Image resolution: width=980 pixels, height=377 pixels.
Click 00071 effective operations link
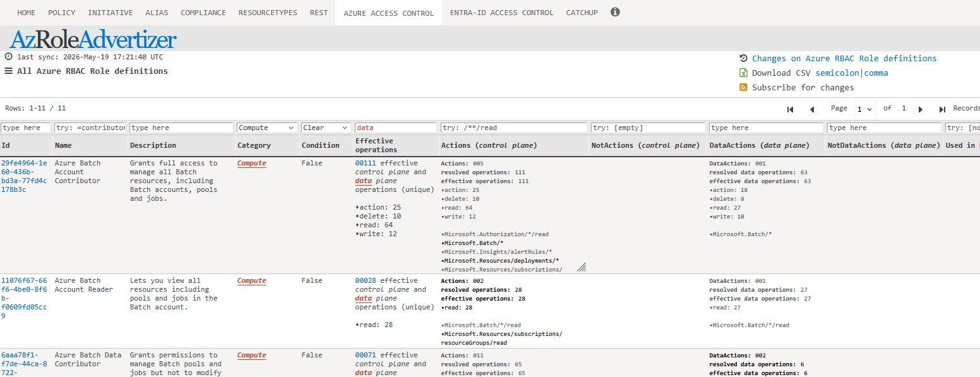(366, 355)
